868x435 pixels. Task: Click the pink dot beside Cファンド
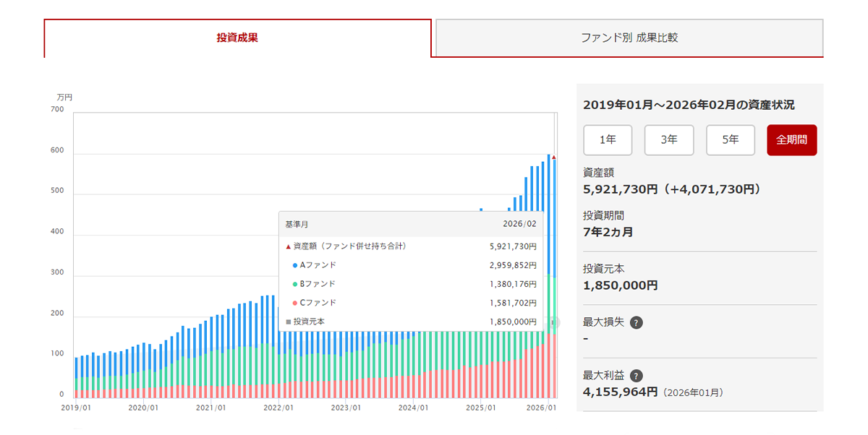point(294,303)
